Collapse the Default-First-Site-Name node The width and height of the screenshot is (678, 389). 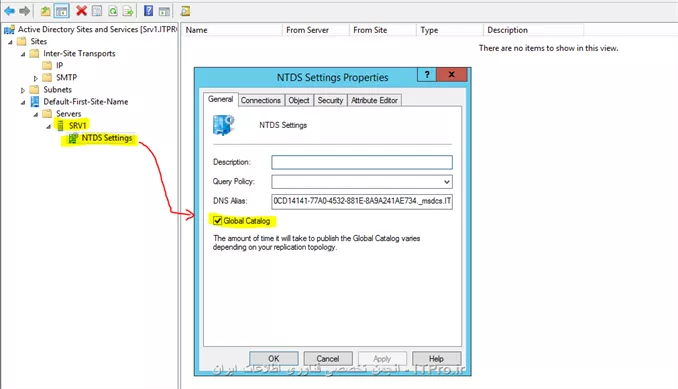click(x=23, y=102)
